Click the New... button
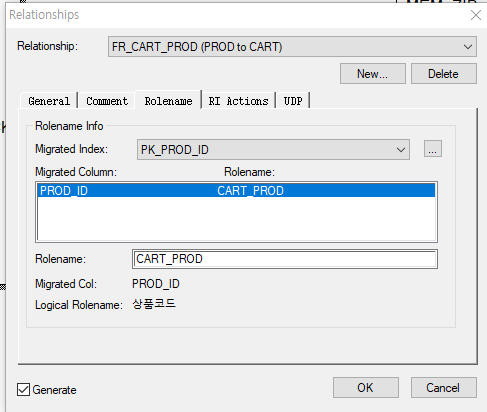The height and width of the screenshot is (412, 487). [x=373, y=74]
